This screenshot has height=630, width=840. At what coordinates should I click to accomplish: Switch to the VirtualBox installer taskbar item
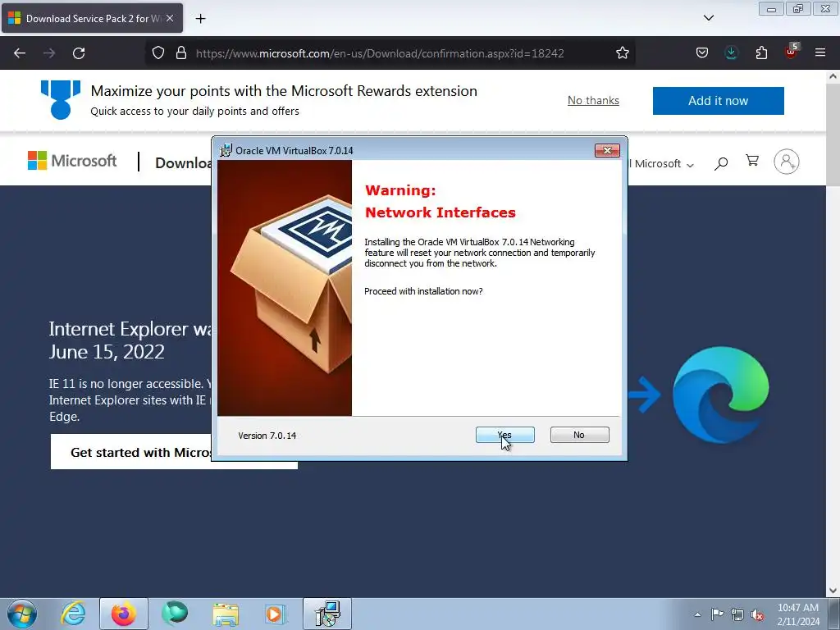(x=327, y=614)
